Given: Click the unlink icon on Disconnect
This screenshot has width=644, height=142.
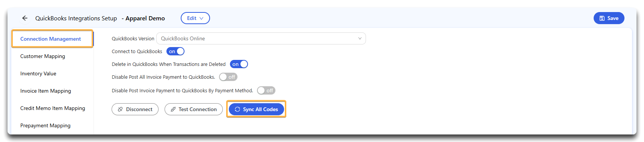Looking at the screenshot, I should click(120, 109).
